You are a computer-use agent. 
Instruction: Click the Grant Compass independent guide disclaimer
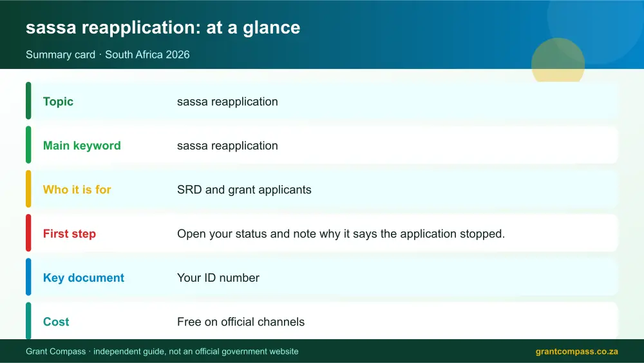point(162,351)
